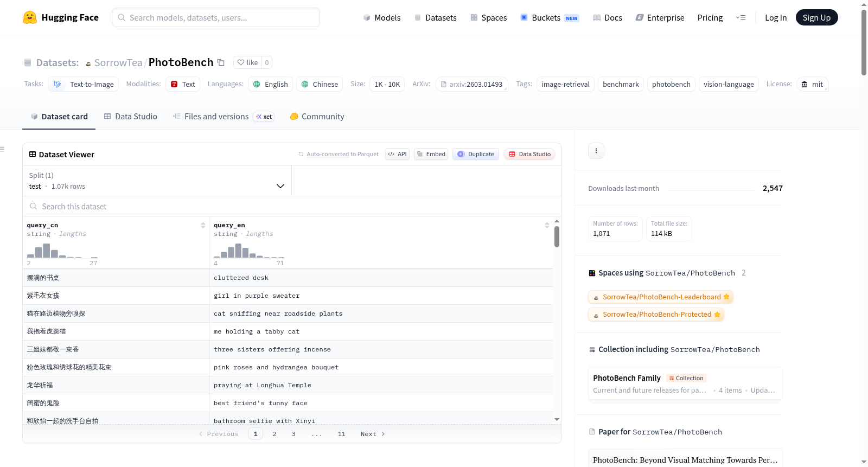Focus the Search this dataset field

(x=292, y=207)
